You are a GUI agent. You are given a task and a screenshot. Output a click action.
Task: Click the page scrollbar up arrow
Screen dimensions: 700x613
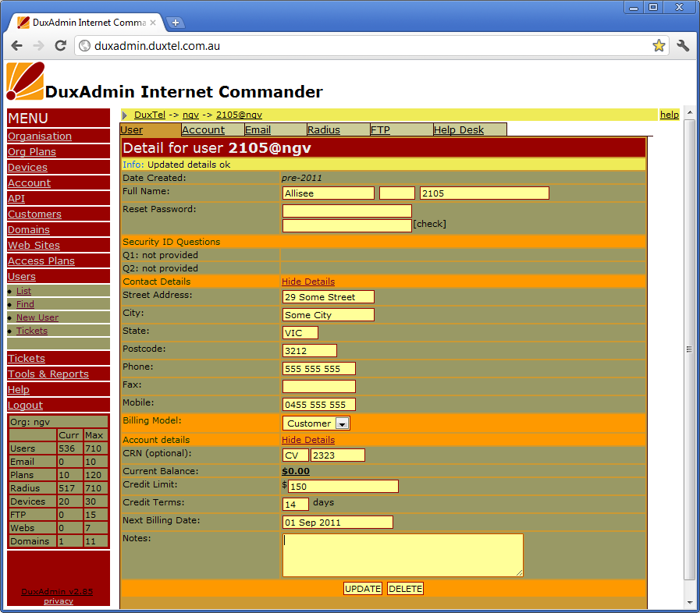click(690, 113)
